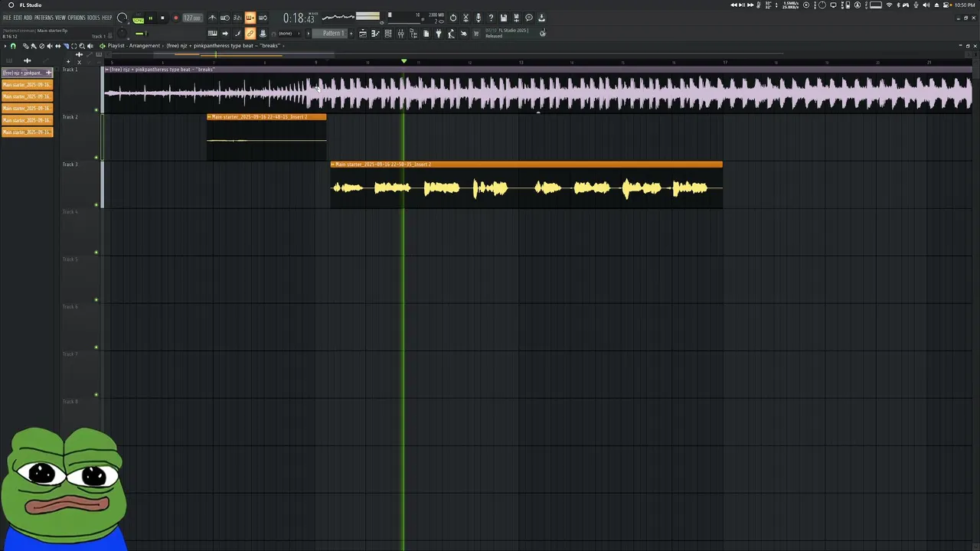980x551 pixels.
Task: Click the render/export audio icon
Action: 516,18
